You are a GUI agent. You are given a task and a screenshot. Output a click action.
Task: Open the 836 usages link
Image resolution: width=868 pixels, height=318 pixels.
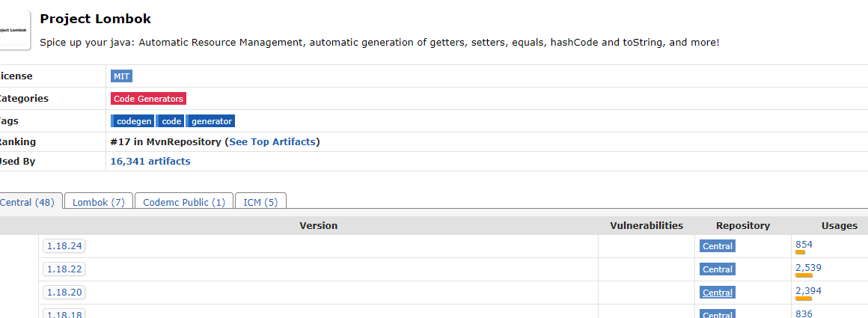(804, 314)
